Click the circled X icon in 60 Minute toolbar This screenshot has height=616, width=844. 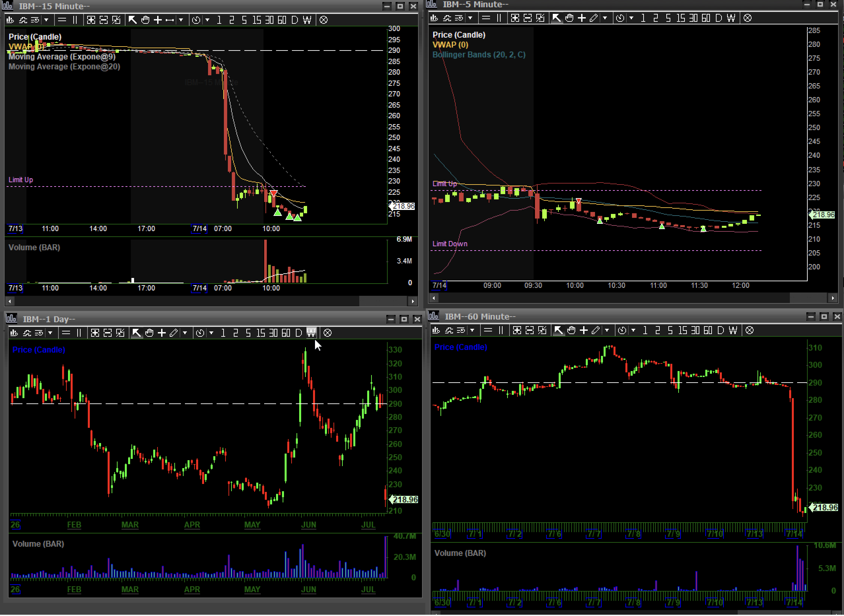click(x=750, y=330)
